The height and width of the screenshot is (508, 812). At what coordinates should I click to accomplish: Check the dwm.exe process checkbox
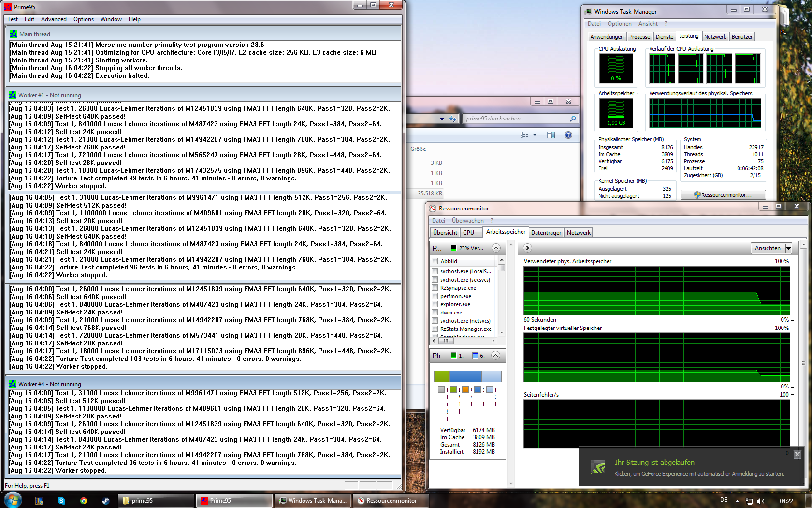point(435,313)
